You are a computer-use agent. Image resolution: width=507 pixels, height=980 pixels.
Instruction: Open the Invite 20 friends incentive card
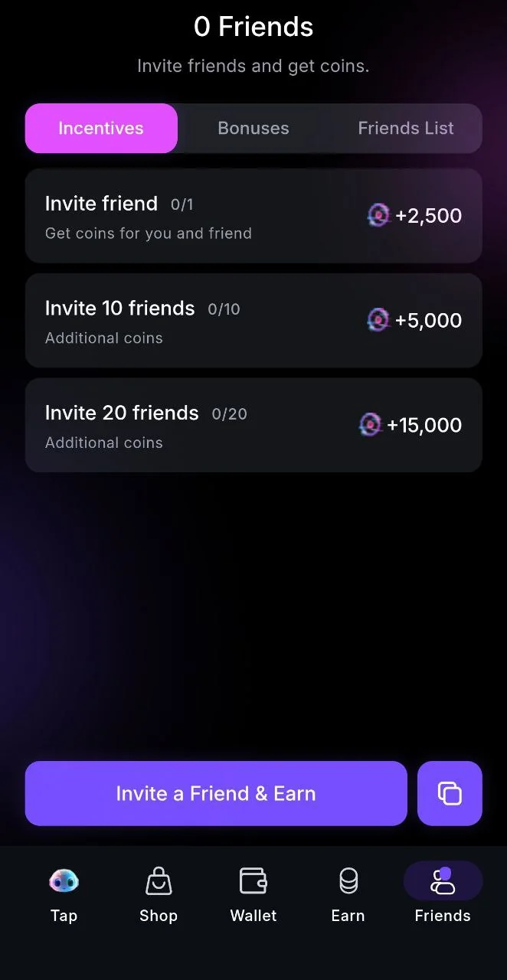(253, 425)
